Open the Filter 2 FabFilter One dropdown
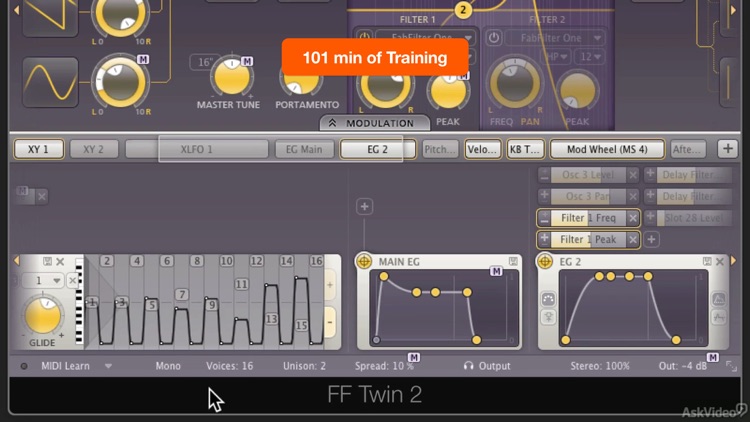750x422 pixels. coord(556,38)
